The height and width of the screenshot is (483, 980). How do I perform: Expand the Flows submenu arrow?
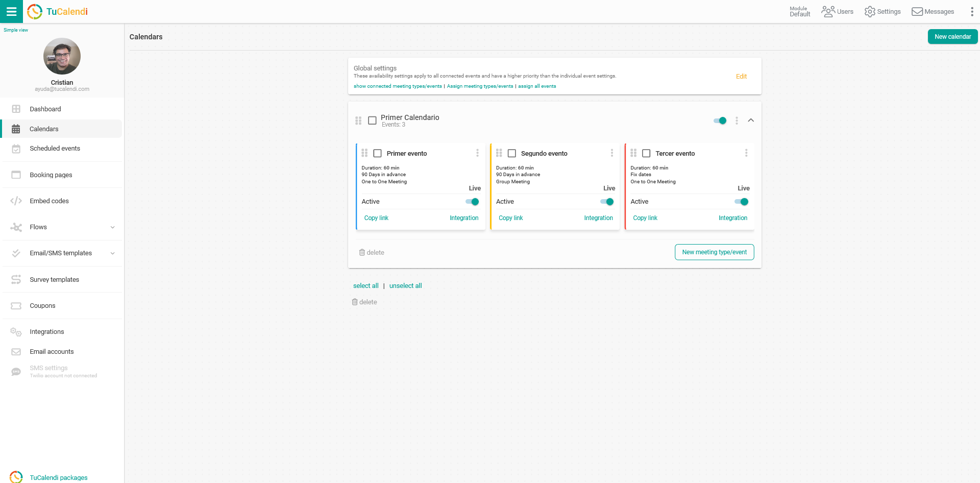pyautogui.click(x=113, y=227)
